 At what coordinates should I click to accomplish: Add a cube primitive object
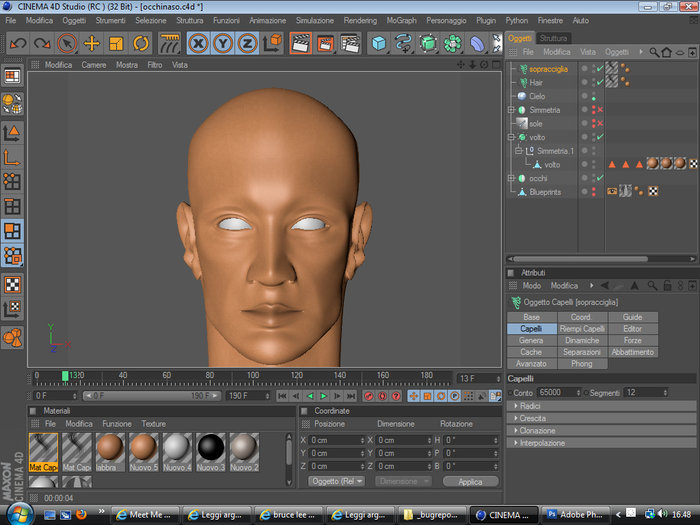(x=379, y=43)
